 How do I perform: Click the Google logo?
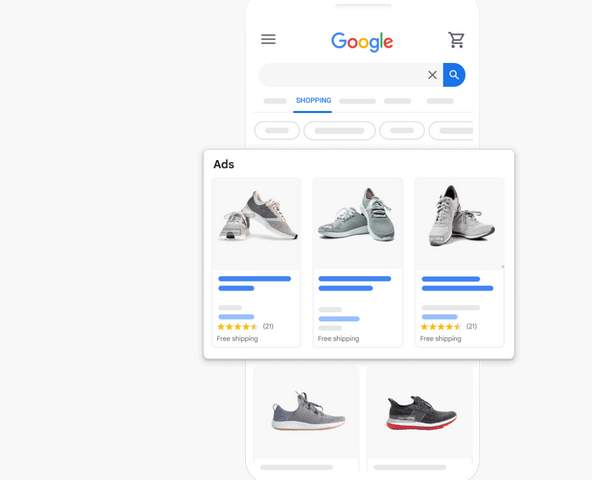point(362,42)
